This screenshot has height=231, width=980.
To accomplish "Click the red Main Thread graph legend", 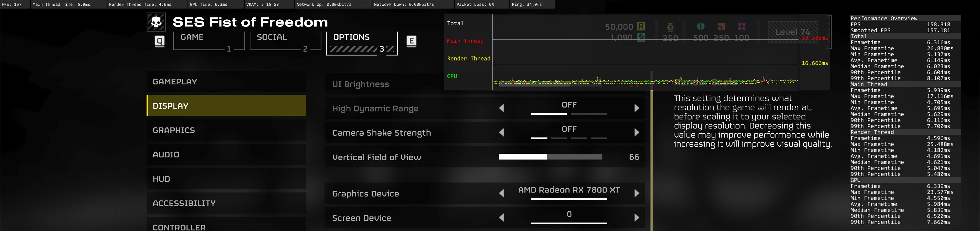I will tap(465, 41).
